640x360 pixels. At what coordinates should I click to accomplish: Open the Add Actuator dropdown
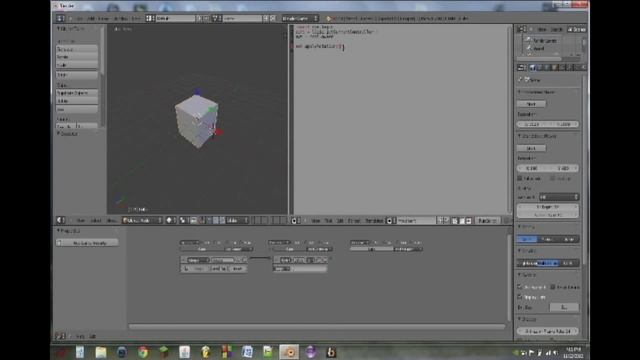click(x=408, y=249)
